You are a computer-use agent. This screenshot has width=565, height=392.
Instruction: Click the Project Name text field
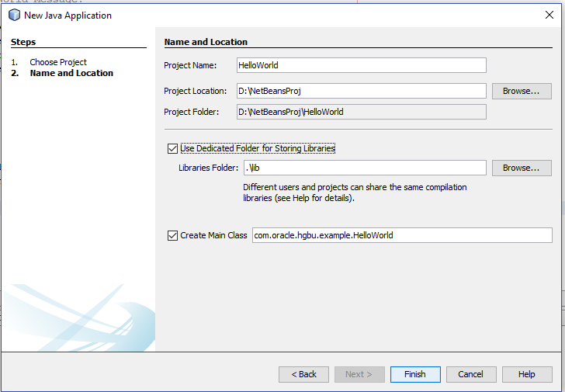coord(362,65)
